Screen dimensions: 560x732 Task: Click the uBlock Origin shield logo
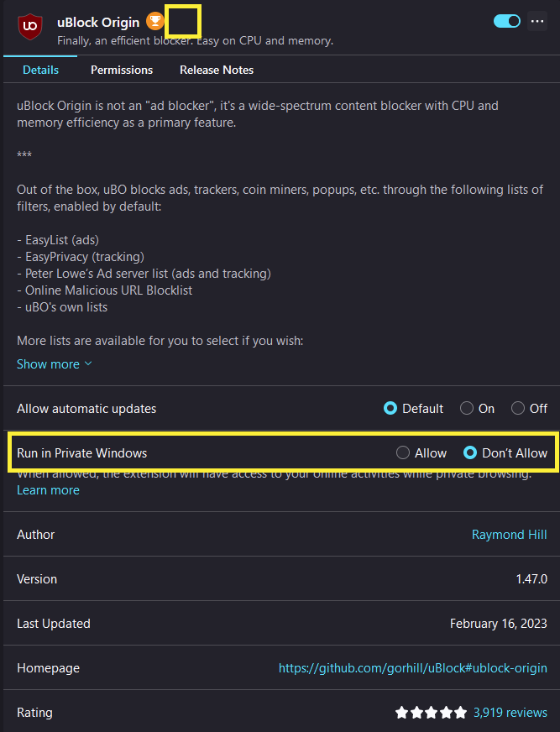[30, 27]
